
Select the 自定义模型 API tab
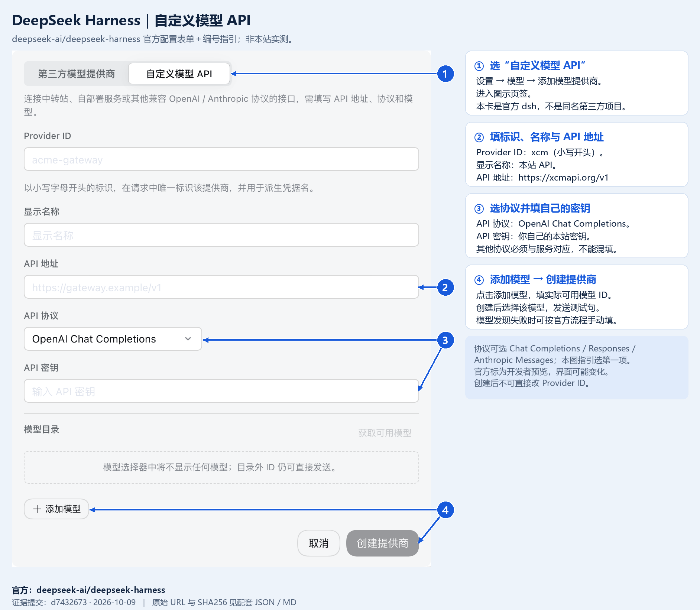(179, 74)
